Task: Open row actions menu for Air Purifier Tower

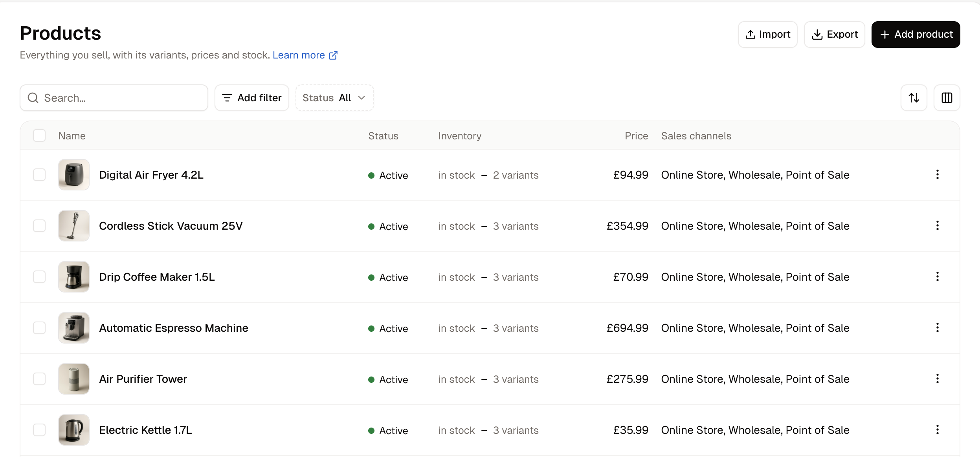Action: (937, 378)
